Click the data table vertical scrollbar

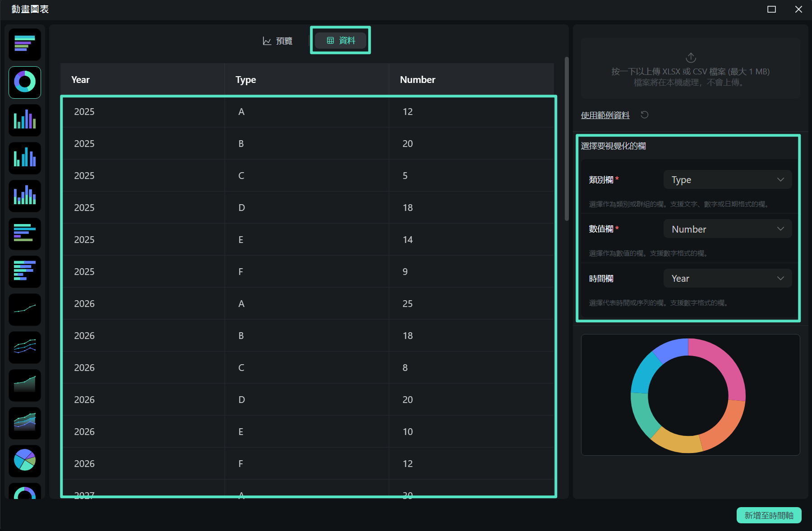pos(567,139)
